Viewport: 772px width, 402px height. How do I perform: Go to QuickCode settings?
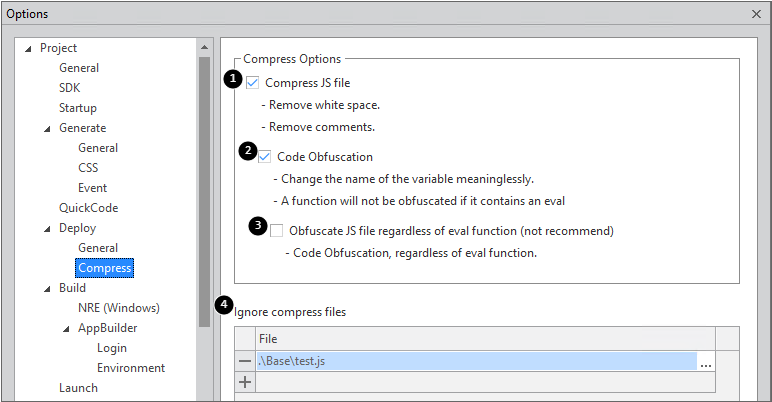click(88, 208)
